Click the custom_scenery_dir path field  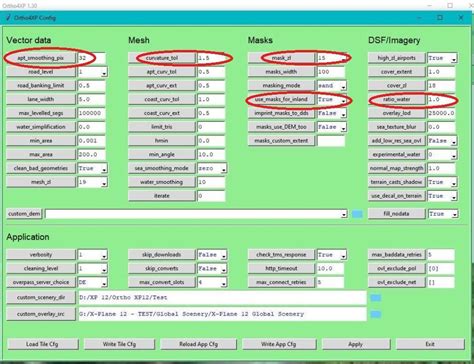[222, 297]
